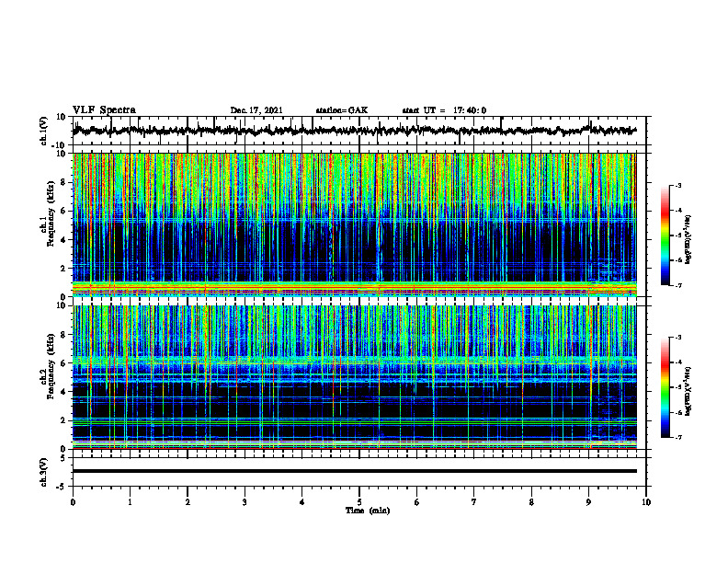Viewport: 728px width, 563px height.
Task: Click the time axis tick label "6"
Action: click(x=417, y=502)
